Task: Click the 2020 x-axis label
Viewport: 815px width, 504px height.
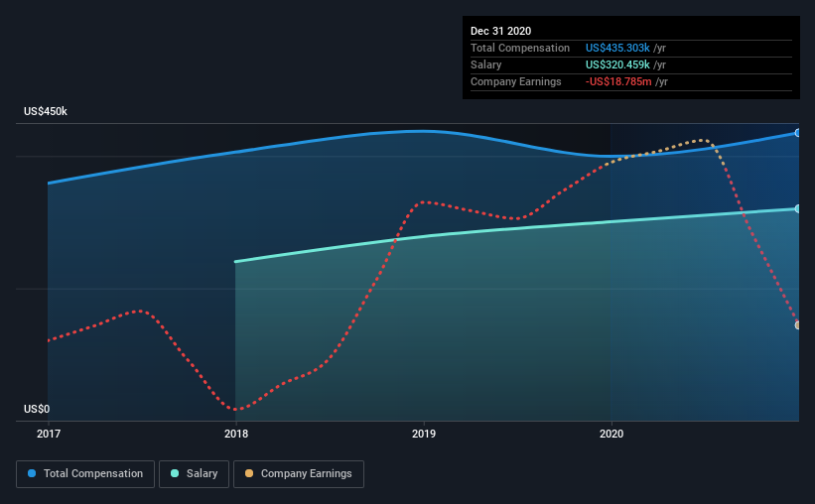Action: 611,434
